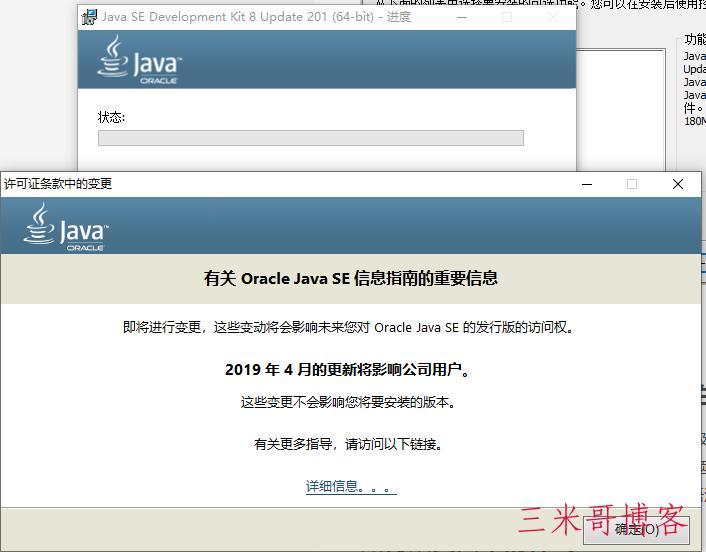Click the Java SE Development Kit 8 Update 201 title
706x552 pixels.
(x=257, y=17)
